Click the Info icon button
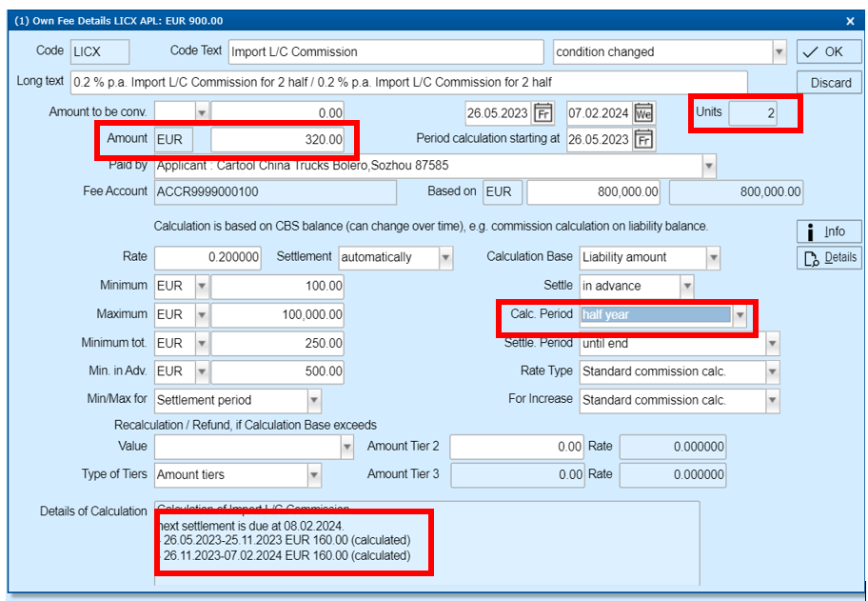Viewport: 868px width, 601px height. (827, 230)
